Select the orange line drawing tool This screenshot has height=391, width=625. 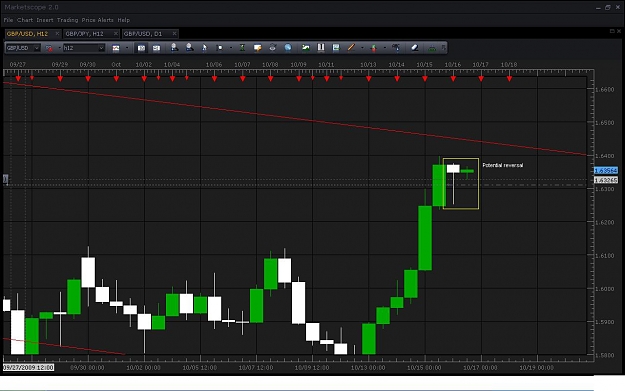(x=351, y=48)
